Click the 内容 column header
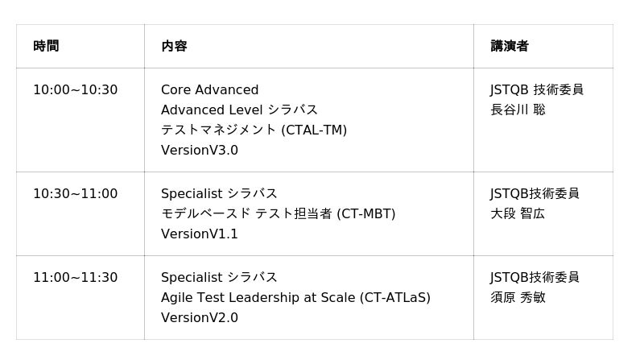The image size is (644, 364). click(174, 47)
